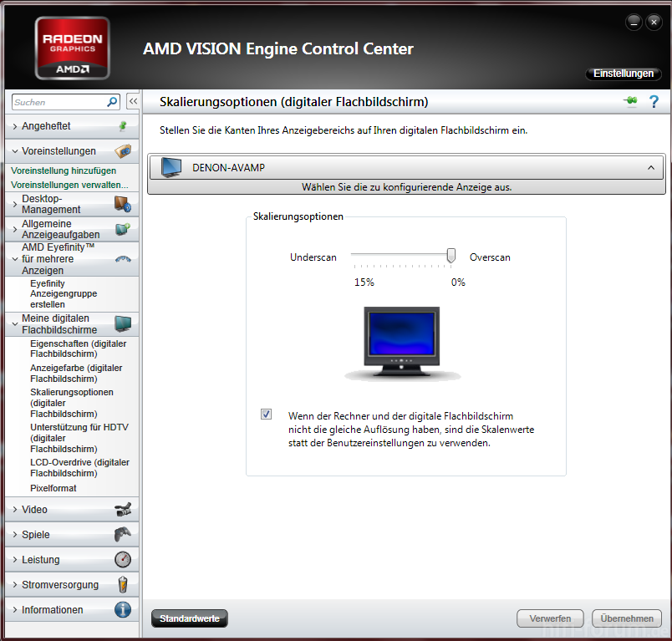Open LCD-Overdrive (digitaler Flachbildschirm)
This screenshot has width=672, height=641.
79,467
